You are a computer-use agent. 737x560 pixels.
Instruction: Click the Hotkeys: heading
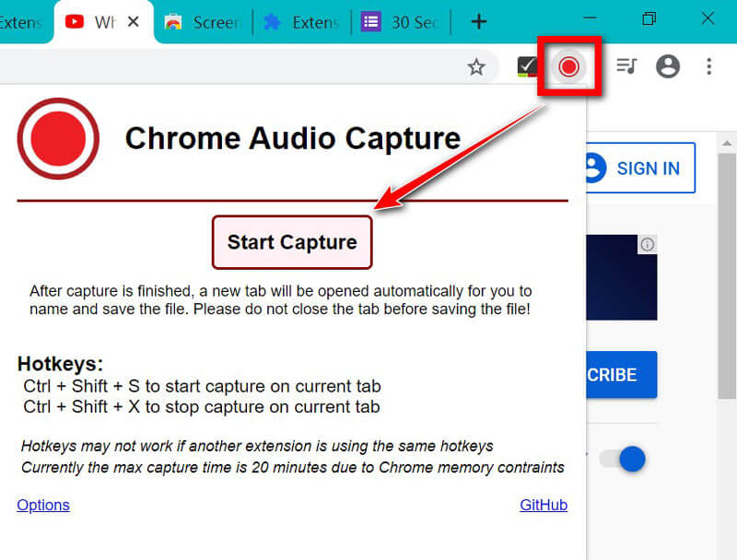(x=60, y=364)
